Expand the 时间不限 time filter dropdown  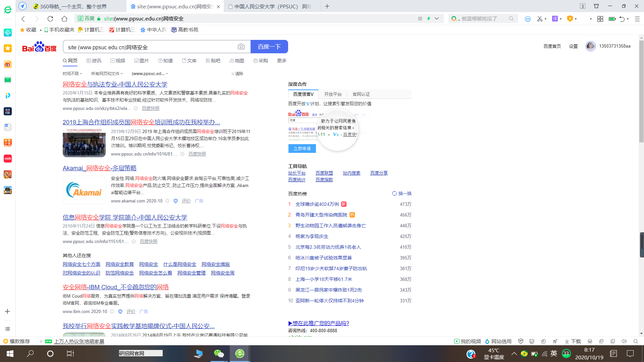(72, 74)
